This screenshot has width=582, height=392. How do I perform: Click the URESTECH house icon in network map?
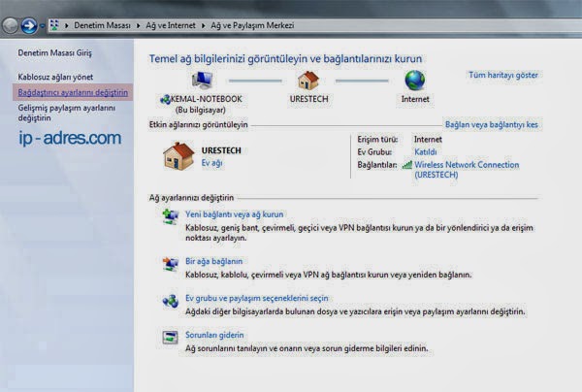(x=308, y=80)
